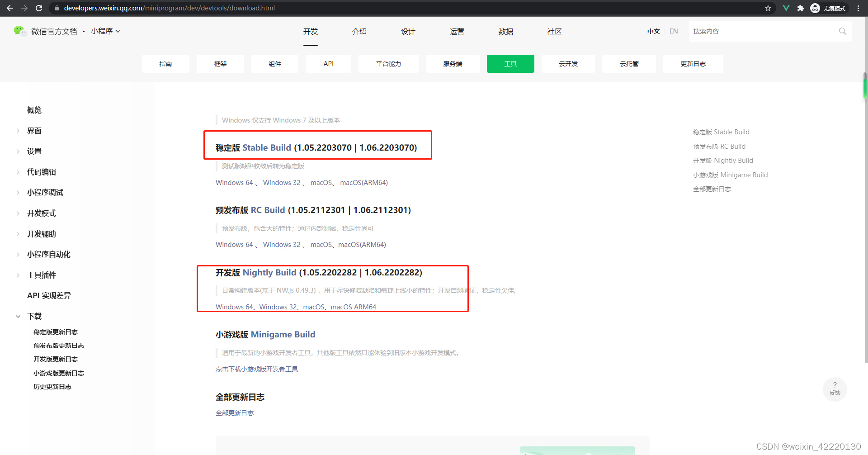Jump to 小游戏版 Minigame Build in page outline
Screen dimensions: 868x455
pos(730,175)
